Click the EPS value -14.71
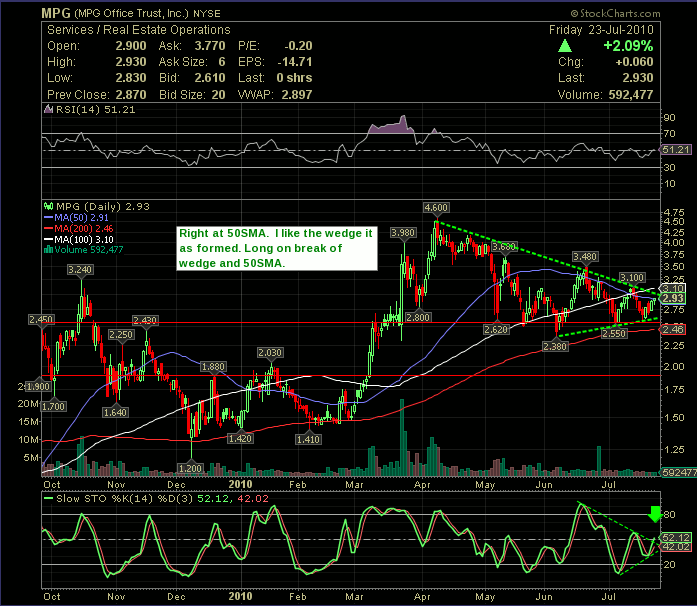 295,62
